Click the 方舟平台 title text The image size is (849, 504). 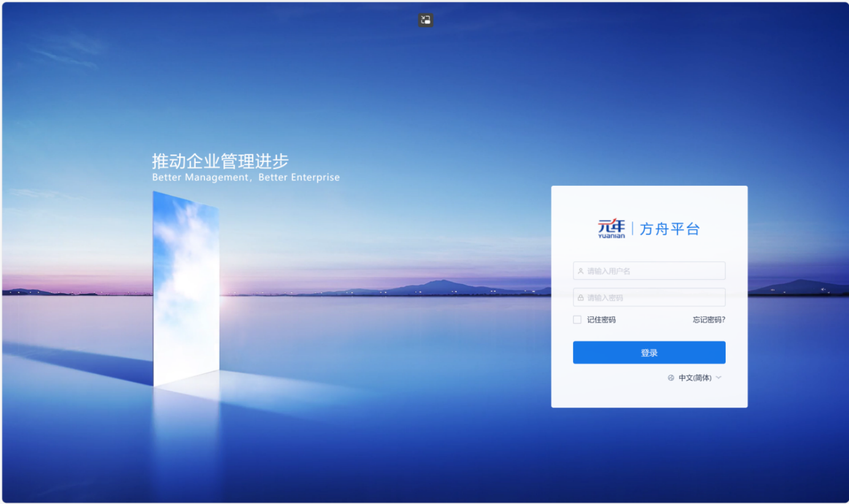tap(669, 229)
